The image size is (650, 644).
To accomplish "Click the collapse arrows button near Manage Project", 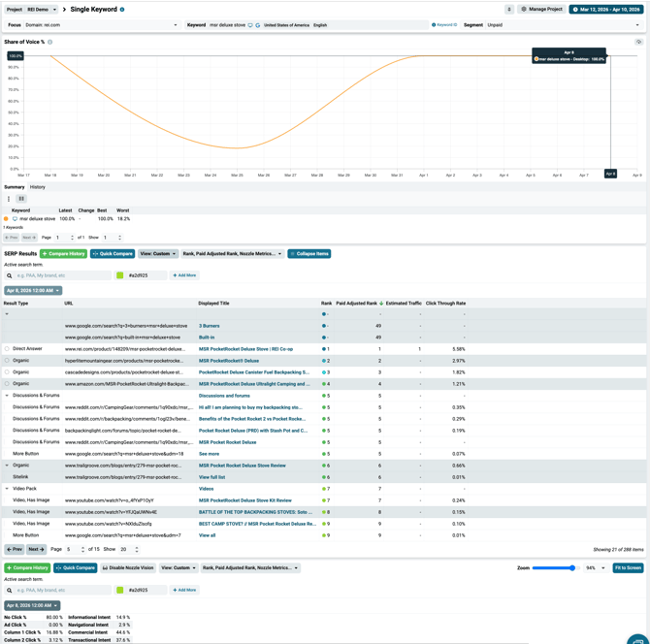I will point(508,10).
